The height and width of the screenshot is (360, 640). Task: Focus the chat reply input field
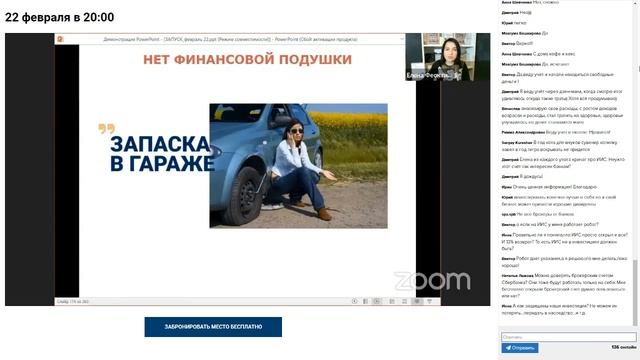tap(569, 337)
